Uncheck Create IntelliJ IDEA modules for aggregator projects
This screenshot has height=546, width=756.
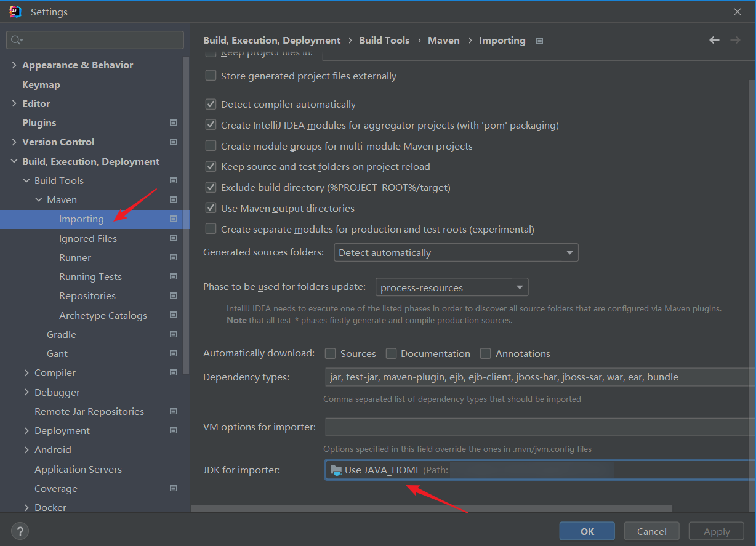click(x=211, y=125)
